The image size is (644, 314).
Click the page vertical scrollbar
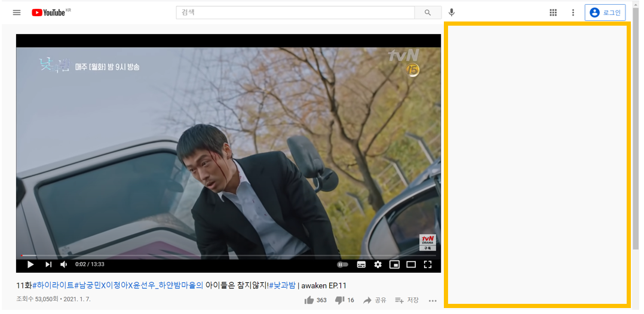(636, 127)
